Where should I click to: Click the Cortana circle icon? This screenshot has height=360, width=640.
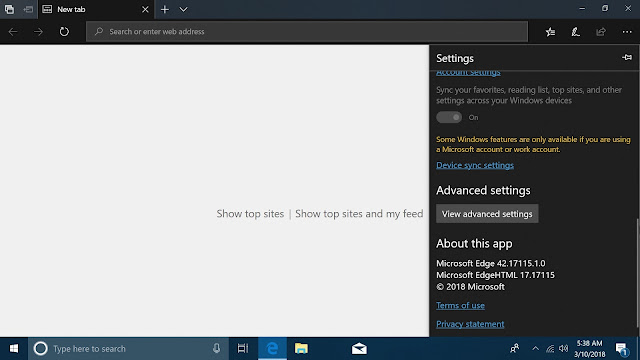pyautogui.click(x=40, y=349)
